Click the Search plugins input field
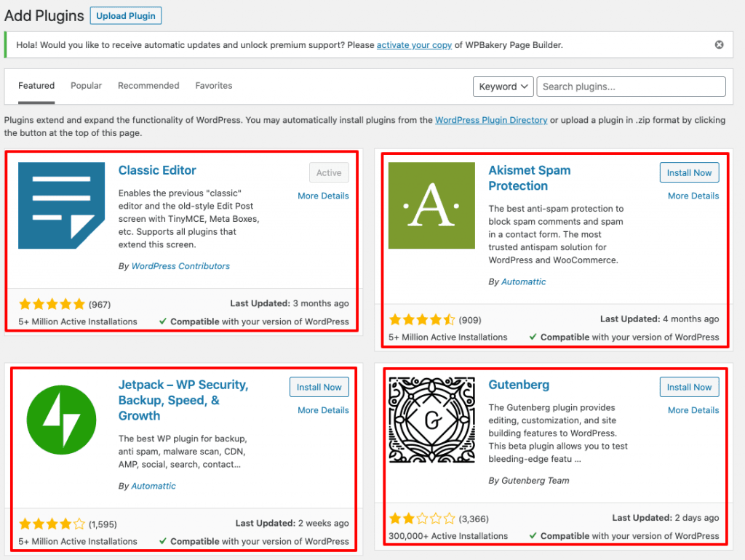The image size is (745, 560). (632, 87)
